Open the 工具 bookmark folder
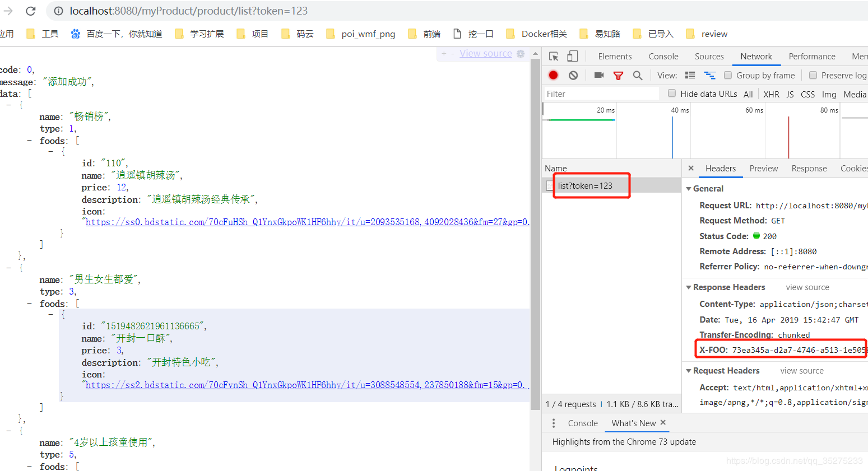This screenshot has height=471, width=868. pyautogui.click(x=43, y=34)
